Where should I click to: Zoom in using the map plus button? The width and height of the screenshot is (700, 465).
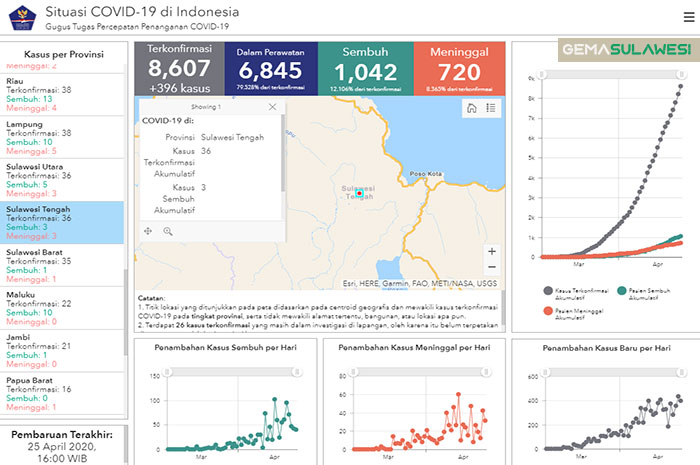491,252
